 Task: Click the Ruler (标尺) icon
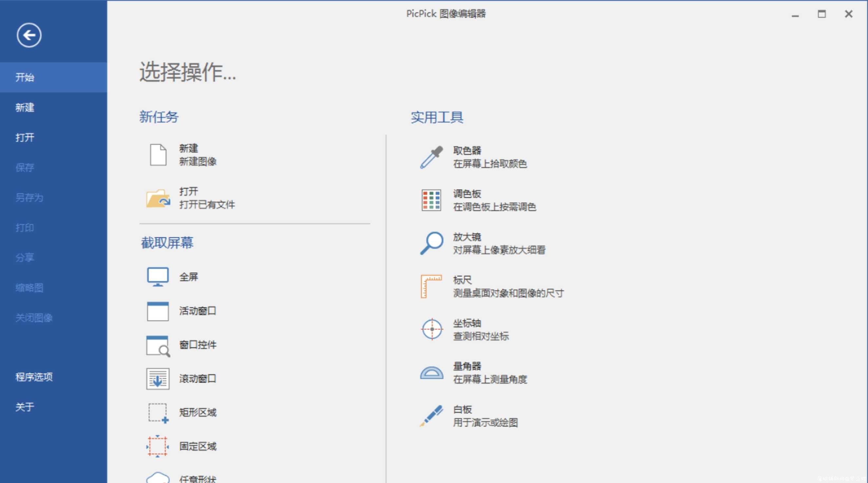point(431,286)
